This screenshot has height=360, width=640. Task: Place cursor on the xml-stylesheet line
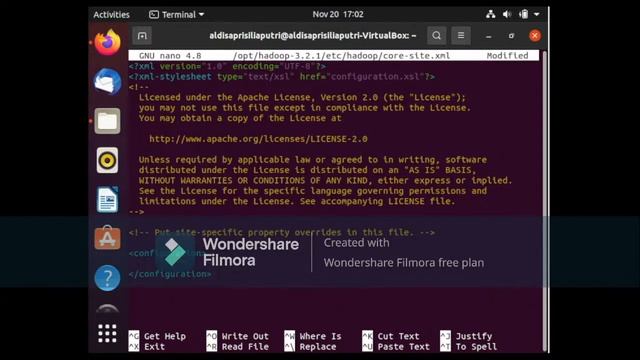click(282, 77)
